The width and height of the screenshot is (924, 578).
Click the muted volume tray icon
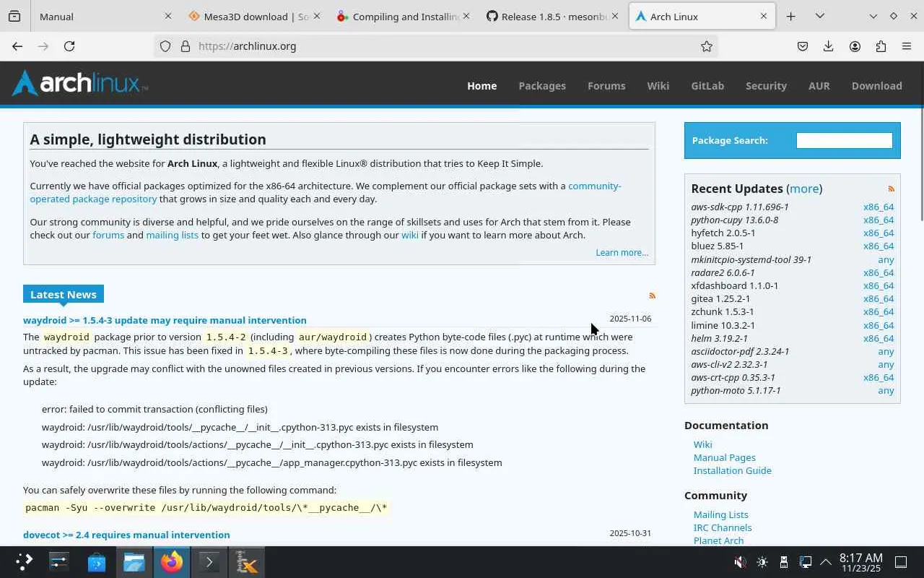740,562
